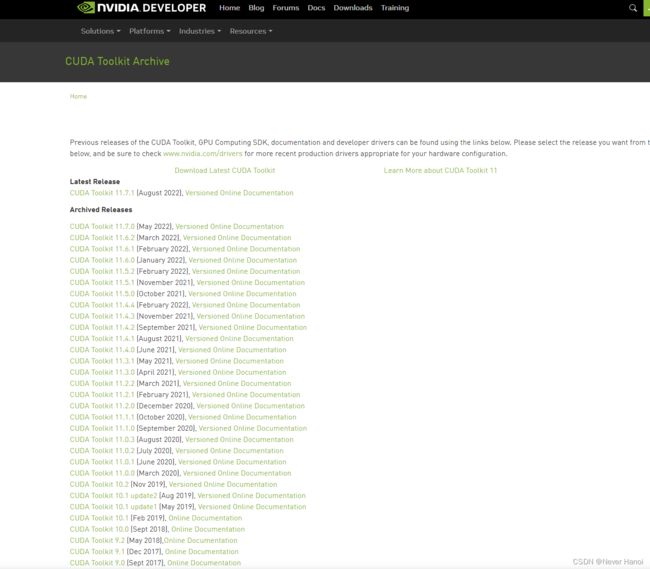Expand the Resources dropdown

click(251, 31)
